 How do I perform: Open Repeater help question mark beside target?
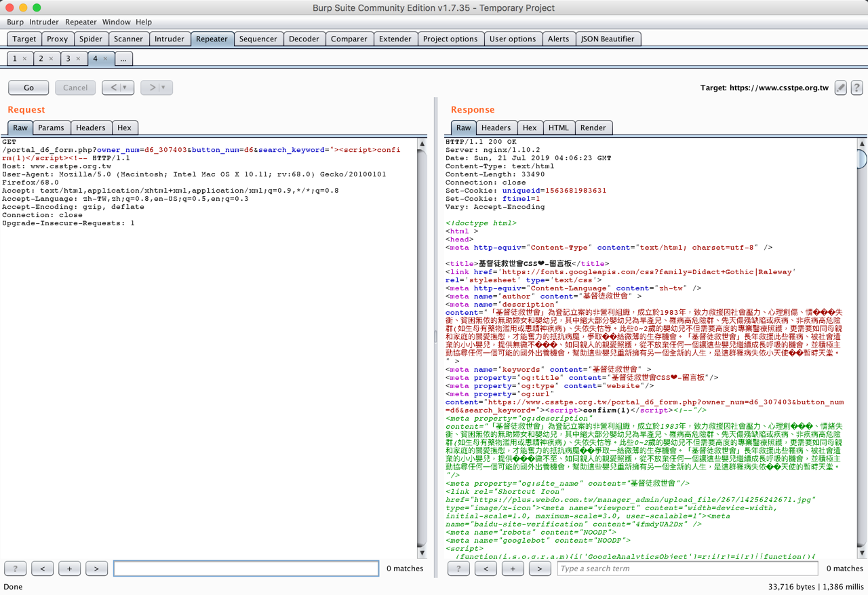(x=856, y=88)
